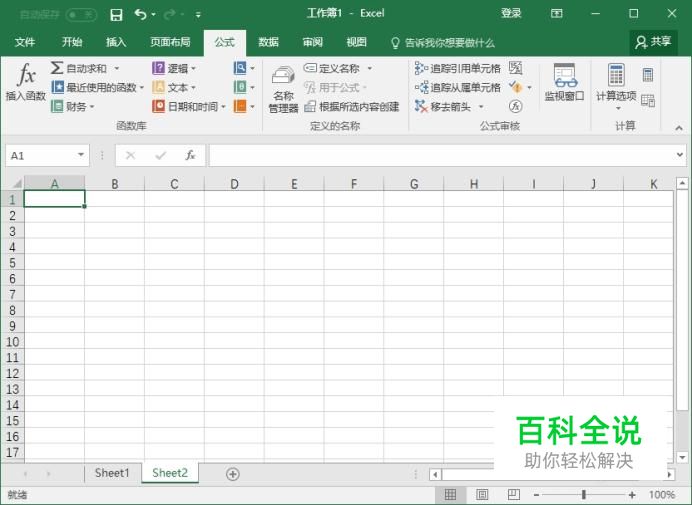This screenshot has width=692, height=505.
Task: Toggle the AutoSave (自动保存) switch
Action: tap(81, 15)
